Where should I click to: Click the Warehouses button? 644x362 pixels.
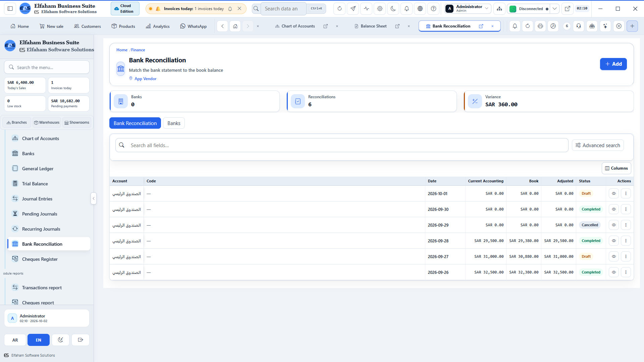click(x=47, y=122)
